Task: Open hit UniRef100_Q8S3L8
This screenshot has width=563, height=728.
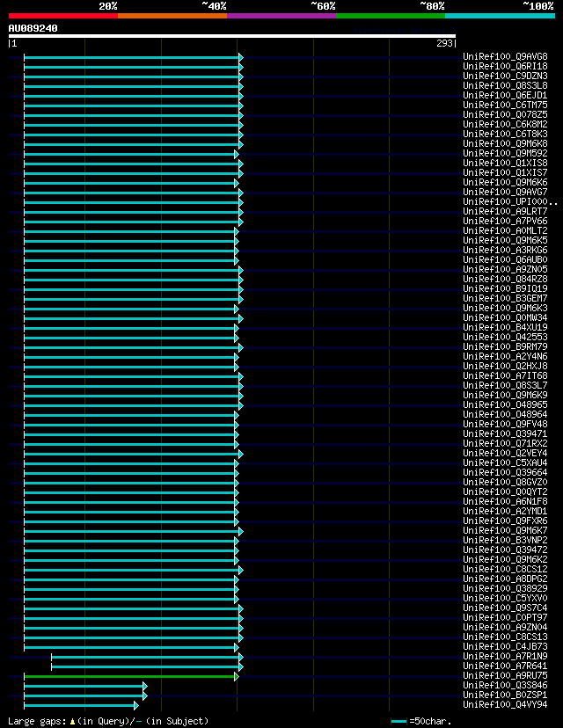Action: click(x=506, y=86)
